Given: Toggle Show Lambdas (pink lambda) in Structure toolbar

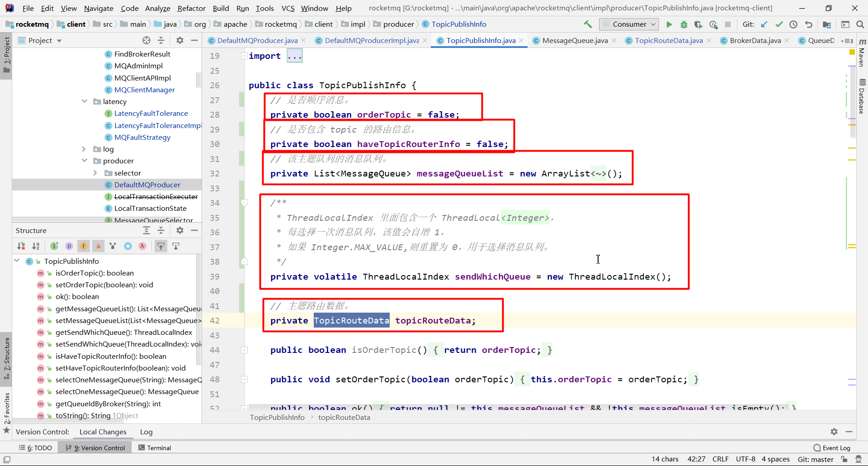Looking at the screenshot, I should pos(142,246).
